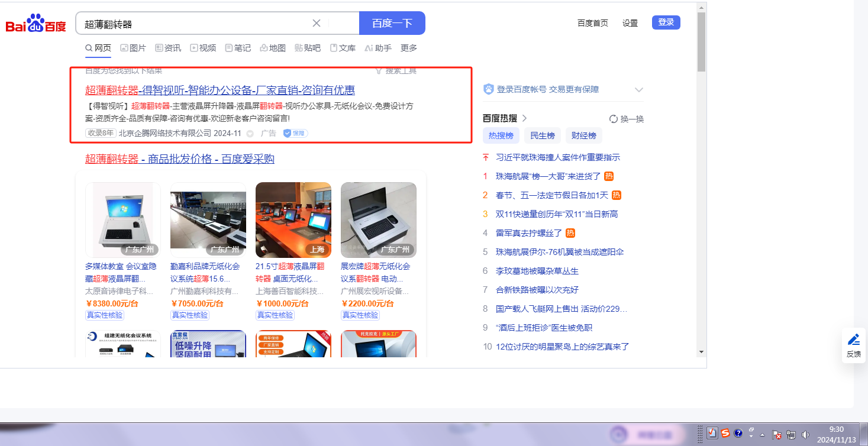Open the 资讯 tab
Image resolution: width=868 pixels, height=446 pixels.
pos(168,48)
